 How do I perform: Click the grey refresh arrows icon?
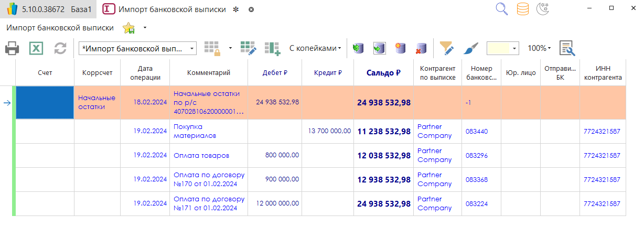coord(60,49)
